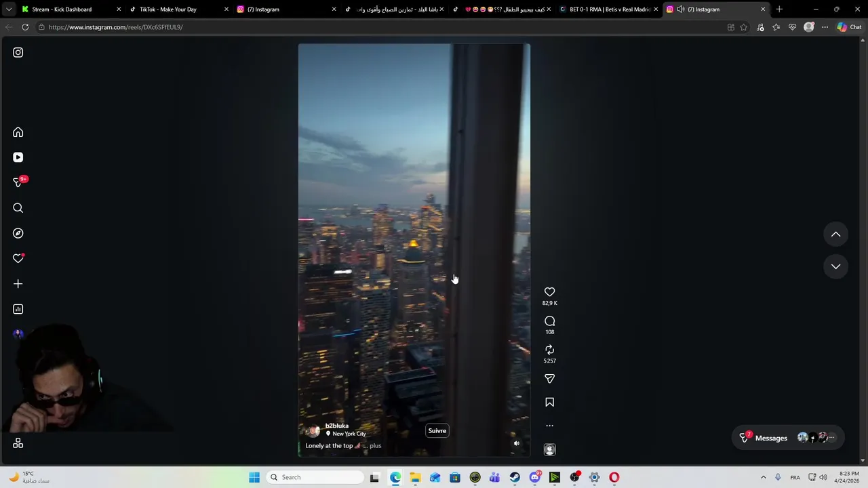
Task: Open Opera browser from the taskbar
Action: point(614,477)
